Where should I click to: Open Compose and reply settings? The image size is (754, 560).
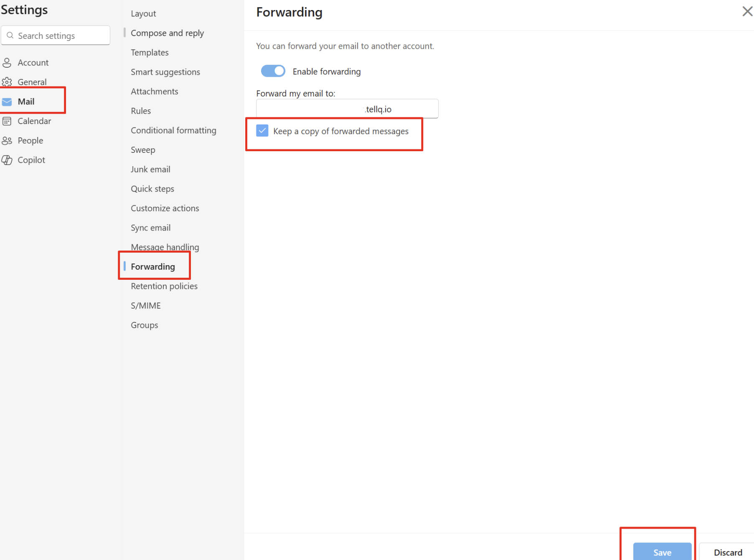(167, 33)
